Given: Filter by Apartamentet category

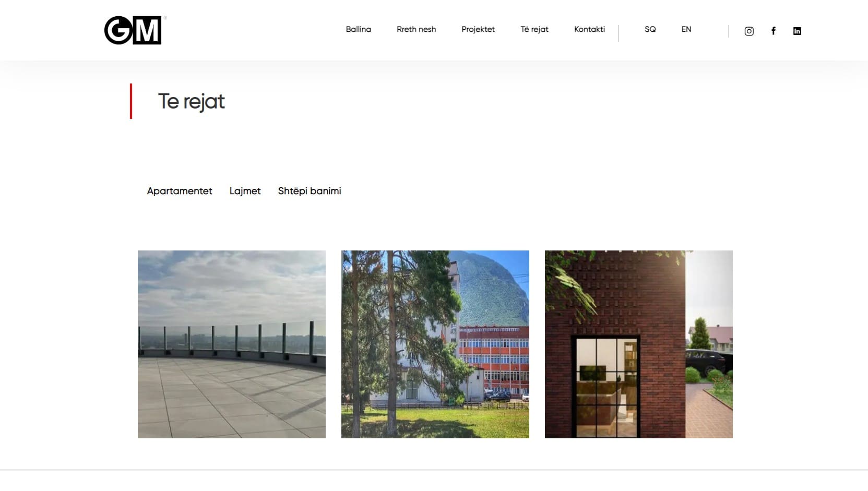Looking at the screenshot, I should pos(180,191).
